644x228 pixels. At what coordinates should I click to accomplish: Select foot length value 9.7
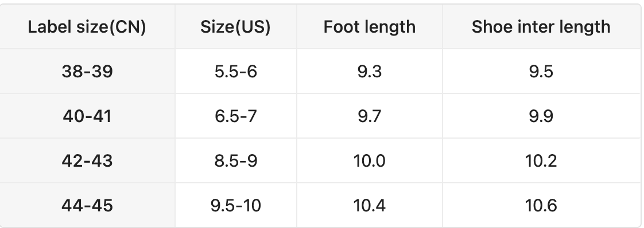(x=370, y=116)
